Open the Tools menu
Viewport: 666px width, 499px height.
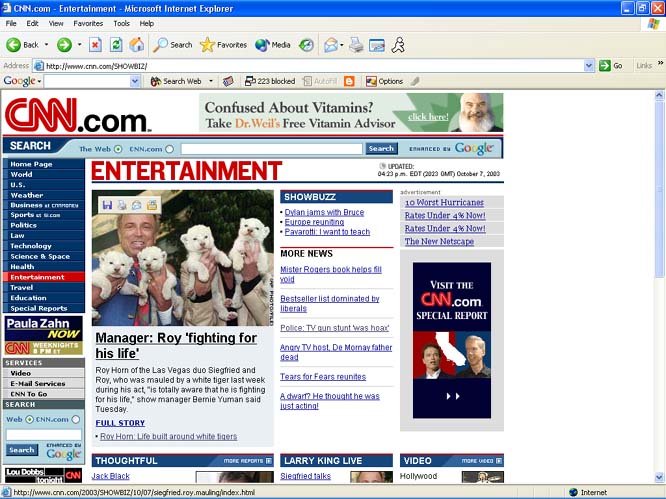(121, 23)
